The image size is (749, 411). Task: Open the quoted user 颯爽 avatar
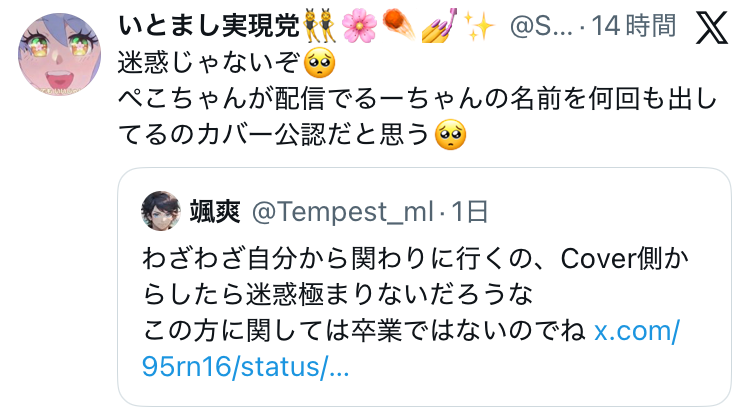[161, 211]
